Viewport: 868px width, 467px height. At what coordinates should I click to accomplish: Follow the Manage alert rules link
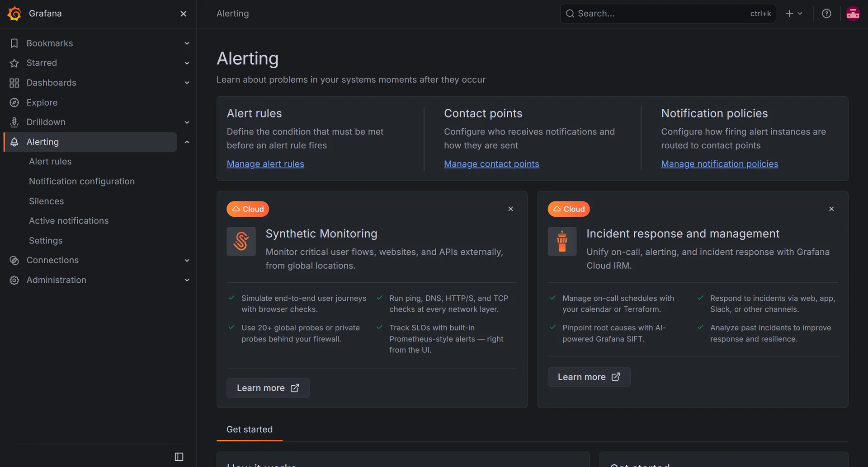tap(265, 164)
